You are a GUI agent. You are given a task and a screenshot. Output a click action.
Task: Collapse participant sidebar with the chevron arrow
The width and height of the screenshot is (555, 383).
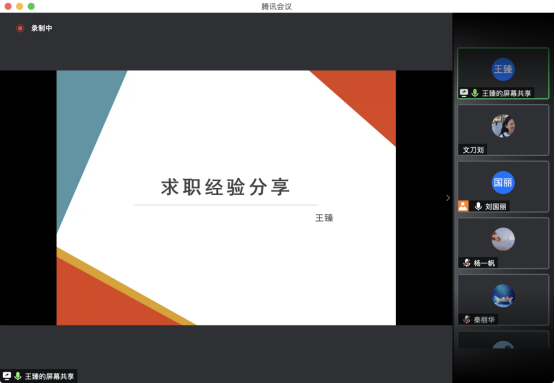click(448, 198)
